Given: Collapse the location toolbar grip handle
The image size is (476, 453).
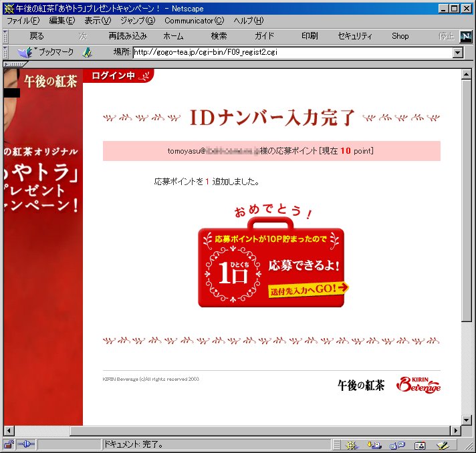Looking at the screenshot, I should coord(5,53).
